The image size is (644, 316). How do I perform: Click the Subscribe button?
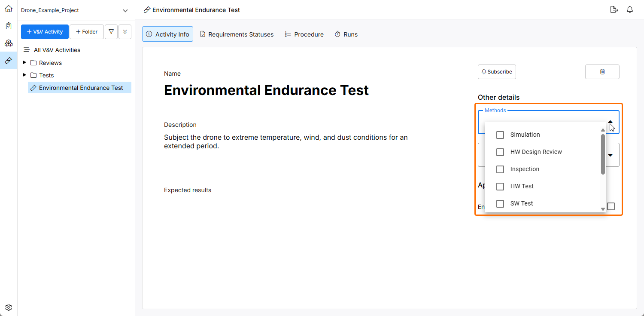point(497,72)
